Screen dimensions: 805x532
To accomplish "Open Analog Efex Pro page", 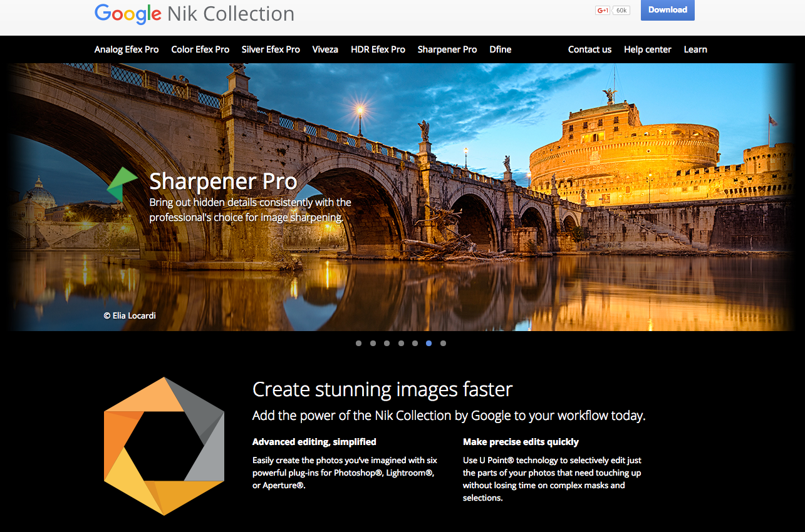I will (127, 49).
